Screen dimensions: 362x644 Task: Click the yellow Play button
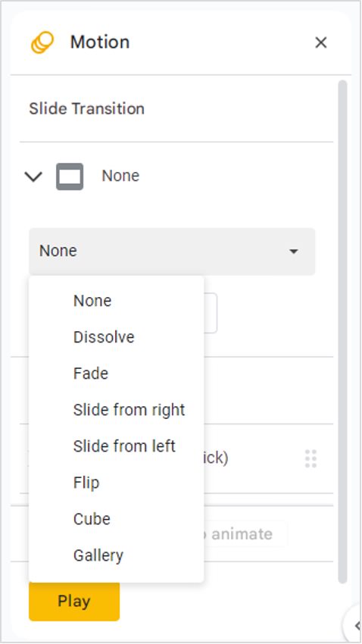pyautogui.click(x=74, y=602)
